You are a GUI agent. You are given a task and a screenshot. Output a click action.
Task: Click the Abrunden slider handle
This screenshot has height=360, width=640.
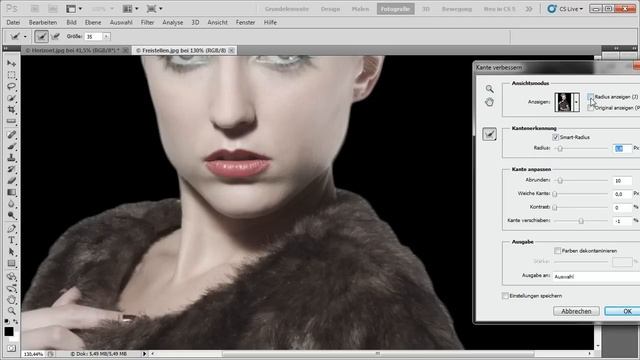(x=560, y=180)
